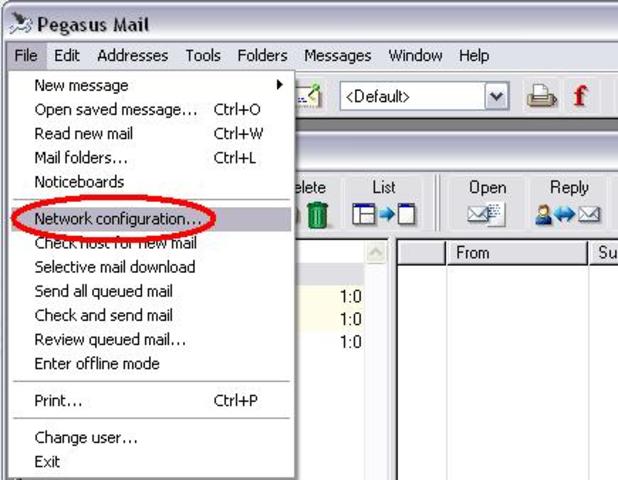Click the printer toolbar icon
This screenshot has width=618, height=480.
542,96
